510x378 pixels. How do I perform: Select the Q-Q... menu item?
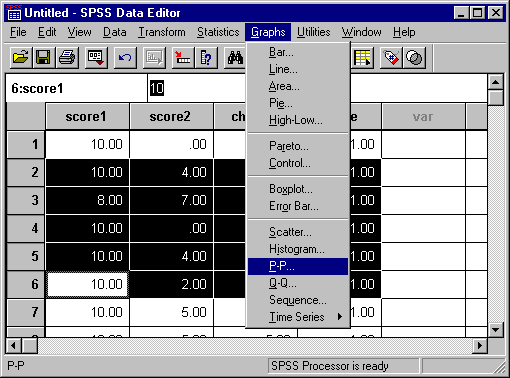tap(298, 283)
